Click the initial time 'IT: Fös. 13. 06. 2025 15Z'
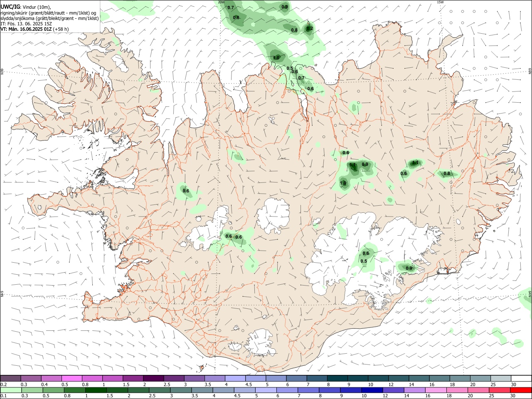Image resolution: width=532 pixels, height=399 pixels. [26, 24]
